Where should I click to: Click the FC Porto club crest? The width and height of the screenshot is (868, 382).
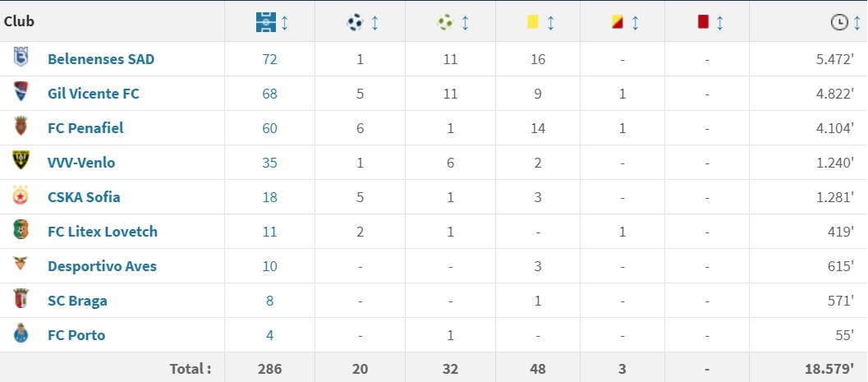(x=21, y=334)
